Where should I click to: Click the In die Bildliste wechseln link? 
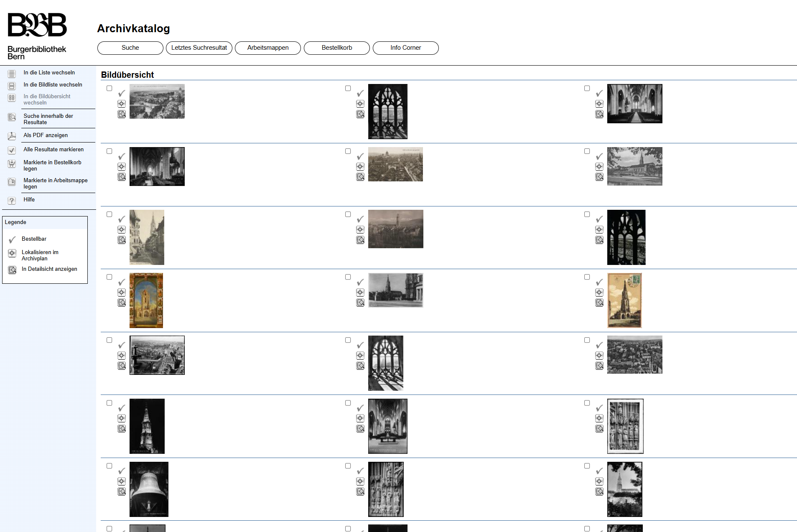(53, 85)
